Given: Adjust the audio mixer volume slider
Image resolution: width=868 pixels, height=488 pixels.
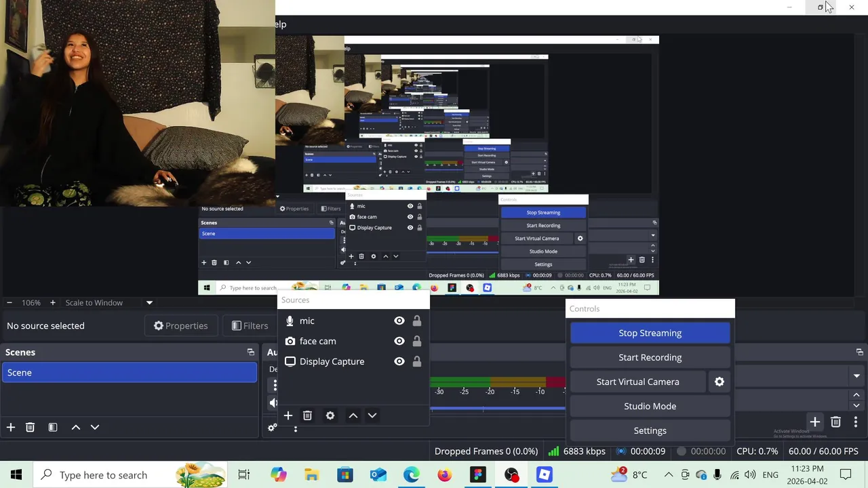Looking at the screenshot, I should [x=498, y=409].
